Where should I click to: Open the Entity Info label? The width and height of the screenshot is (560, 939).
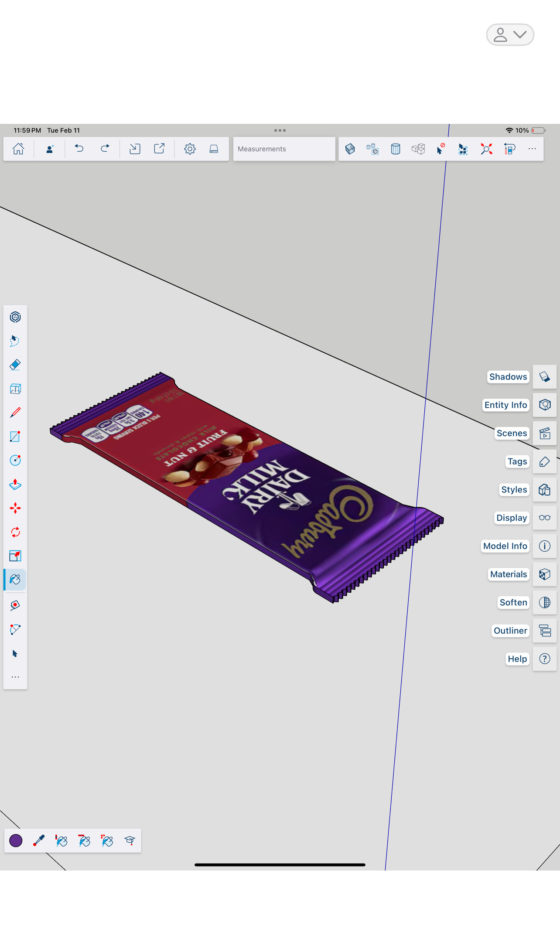(x=505, y=405)
